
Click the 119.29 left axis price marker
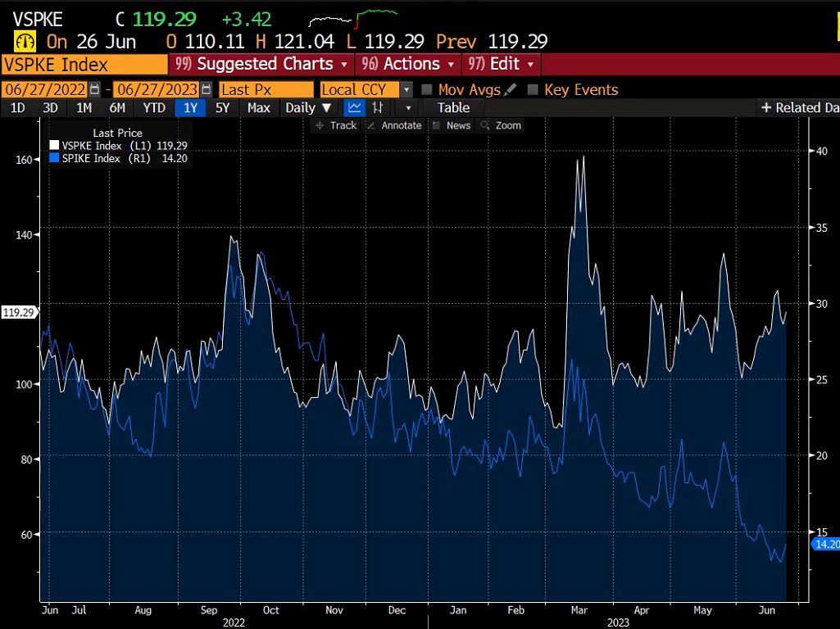click(x=19, y=313)
